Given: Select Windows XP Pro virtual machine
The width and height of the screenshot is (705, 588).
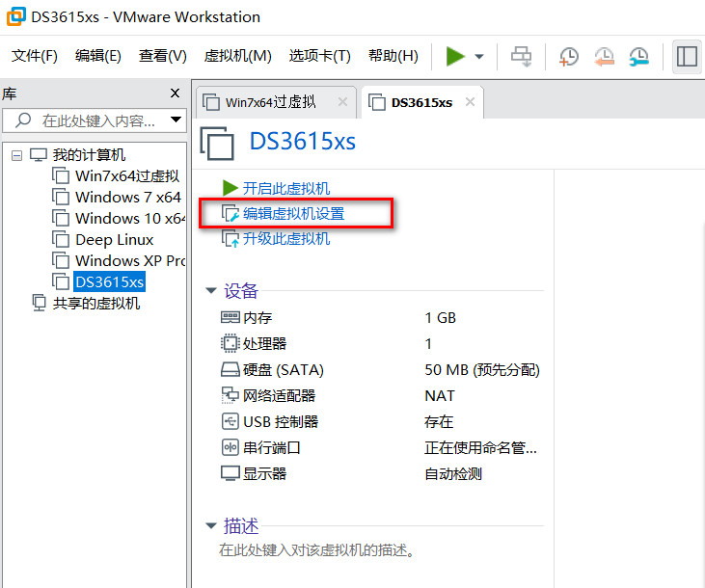Looking at the screenshot, I should 130,260.
